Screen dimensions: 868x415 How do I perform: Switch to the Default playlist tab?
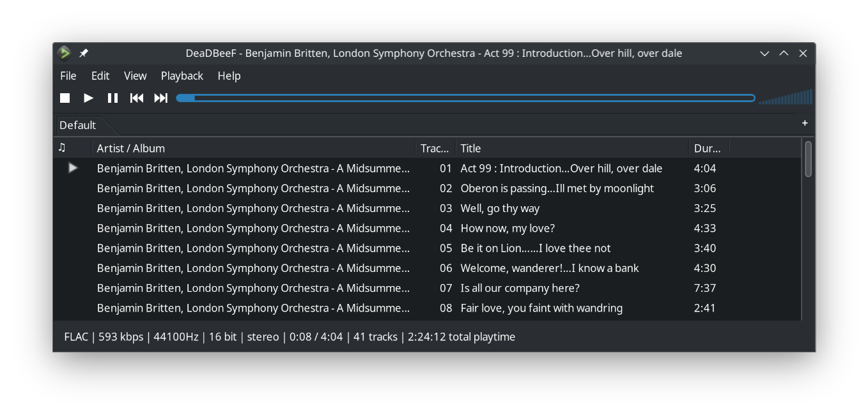coord(77,124)
